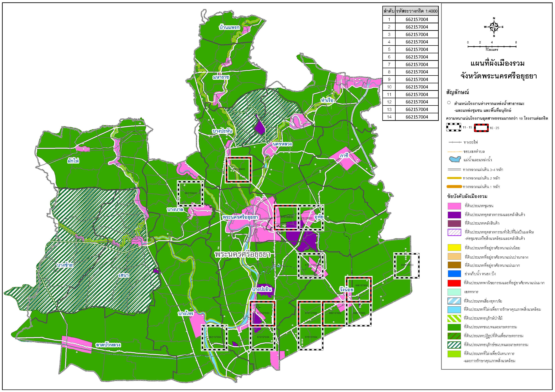Click the บางปะอิน district label on map
This screenshot has height=392, width=555.
tap(262, 289)
